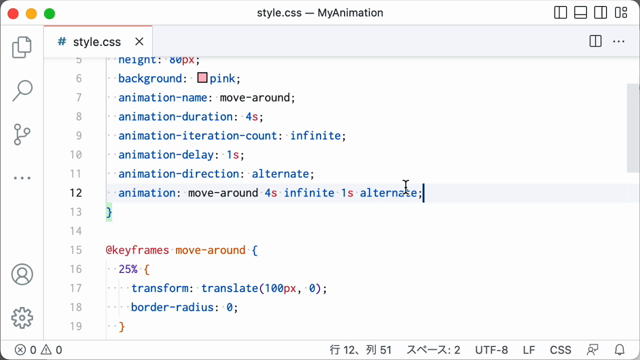The height and width of the screenshot is (360, 640).
Task: Open the Search view
Action: click(22, 90)
